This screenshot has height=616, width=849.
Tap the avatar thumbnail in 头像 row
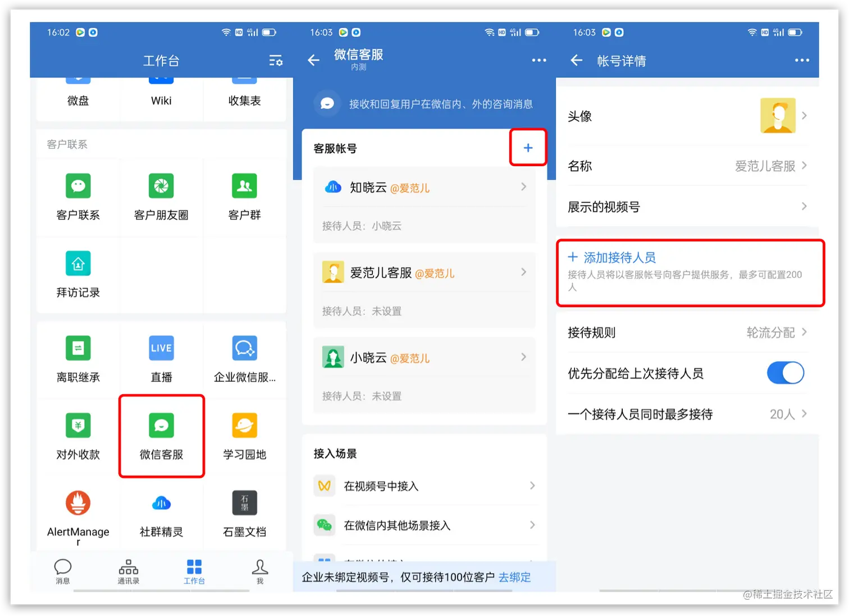point(778,116)
